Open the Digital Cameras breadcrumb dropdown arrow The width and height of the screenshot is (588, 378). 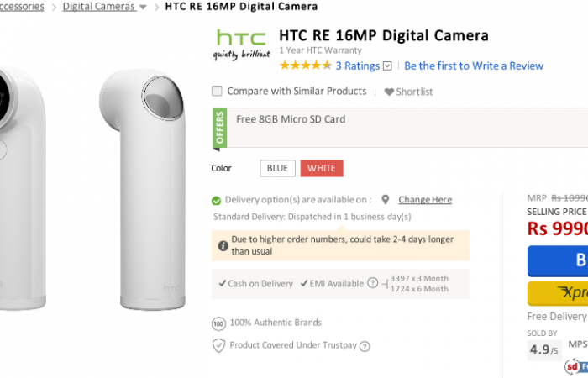point(143,7)
